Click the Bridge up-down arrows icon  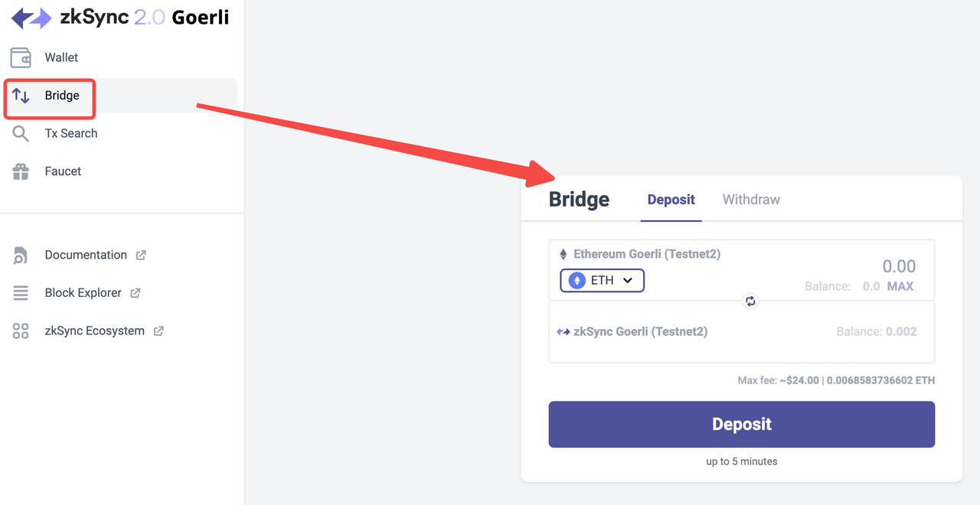[x=21, y=96]
